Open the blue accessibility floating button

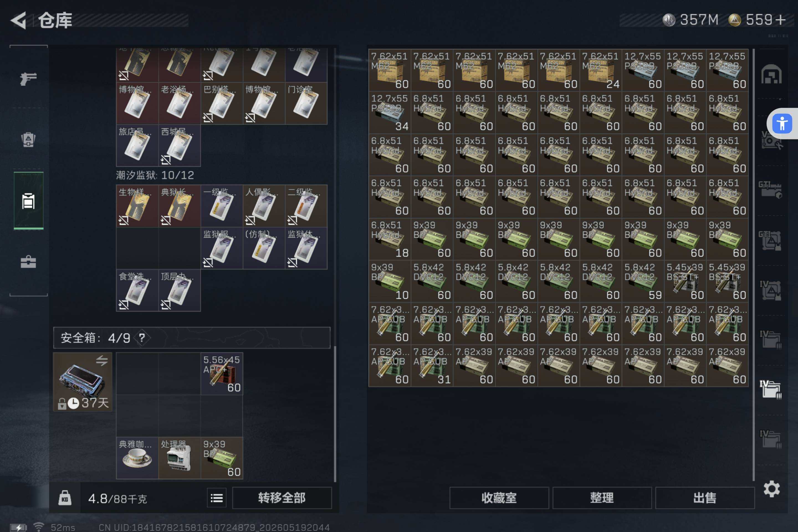[782, 124]
